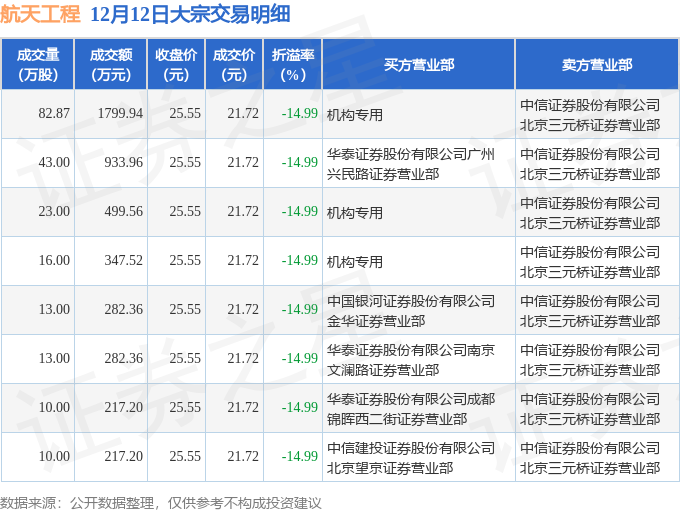The width and height of the screenshot is (680, 512).
Task: Click the 成交量(万股) column header
Action: point(38,64)
